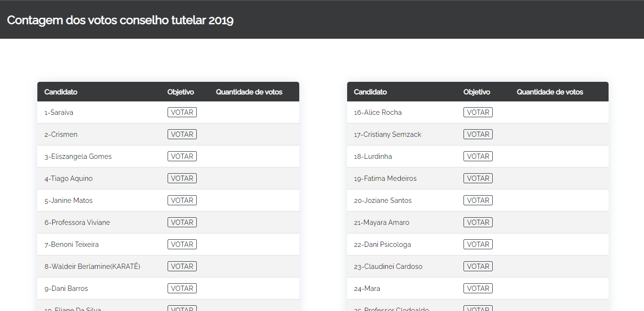
Task: Click VOTAR beside 5-Janine Matos
Action: pos(182,200)
